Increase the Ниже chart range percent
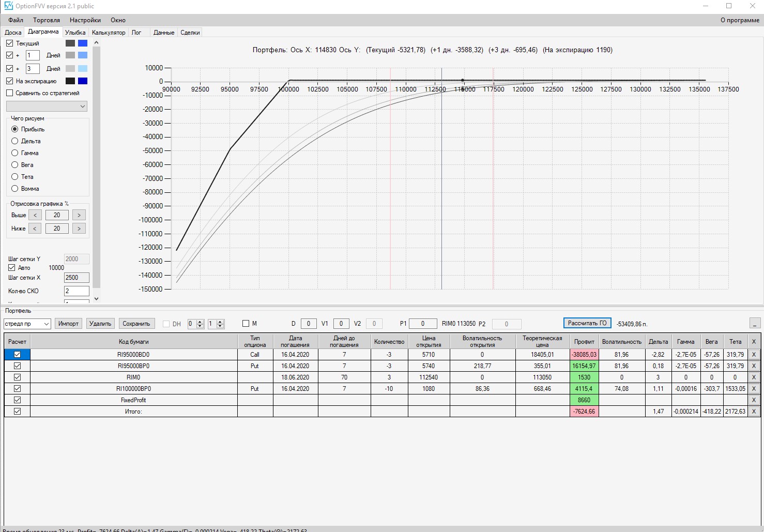764x532 pixels. [79, 229]
